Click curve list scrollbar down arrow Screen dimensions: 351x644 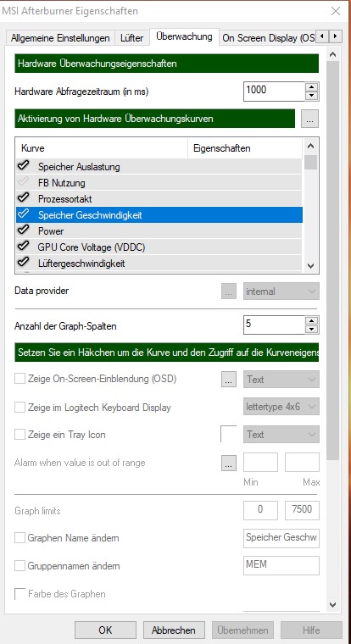[311, 266]
